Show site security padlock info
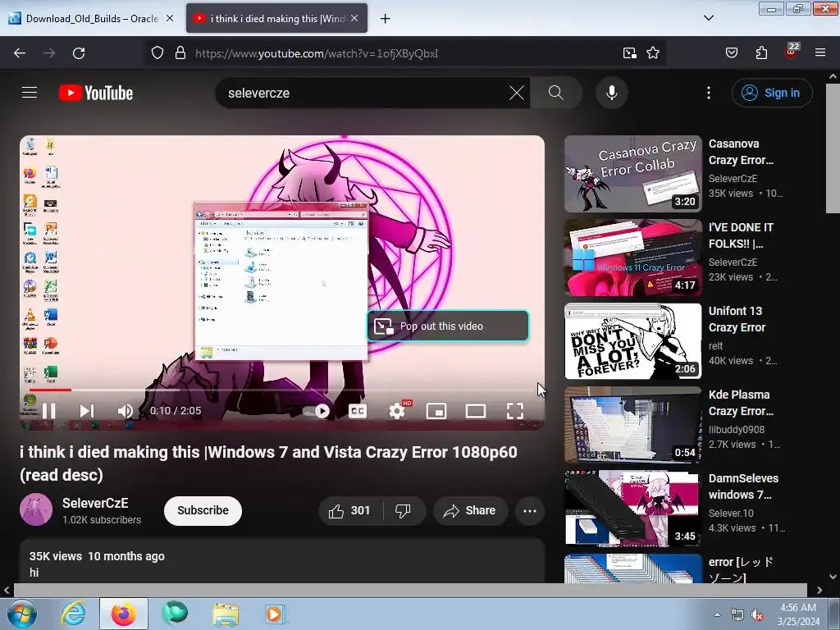The image size is (840, 630). (x=180, y=53)
